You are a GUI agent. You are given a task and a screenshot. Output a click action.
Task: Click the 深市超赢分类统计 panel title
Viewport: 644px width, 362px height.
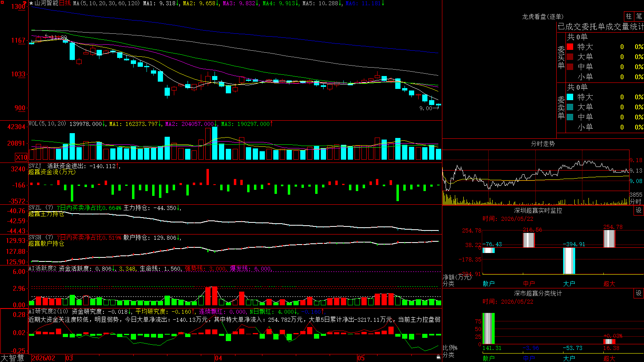[x=538, y=293]
